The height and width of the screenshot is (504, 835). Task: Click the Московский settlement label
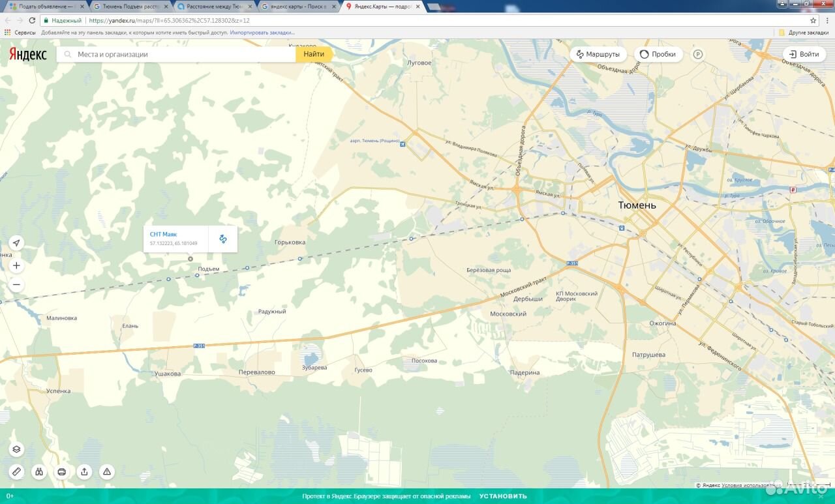coord(508,314)
